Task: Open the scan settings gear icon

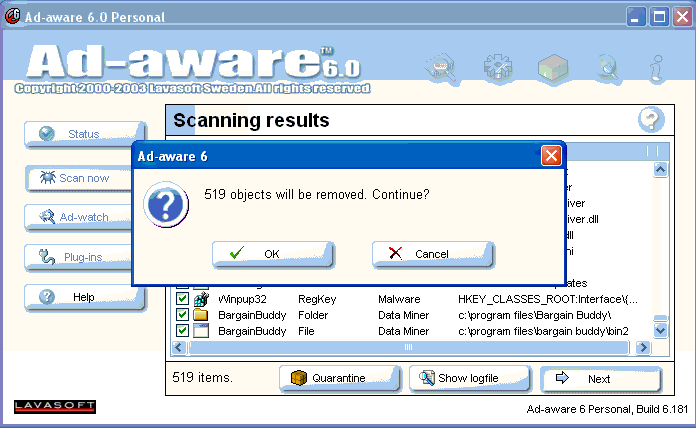Action: pos(497,70)
